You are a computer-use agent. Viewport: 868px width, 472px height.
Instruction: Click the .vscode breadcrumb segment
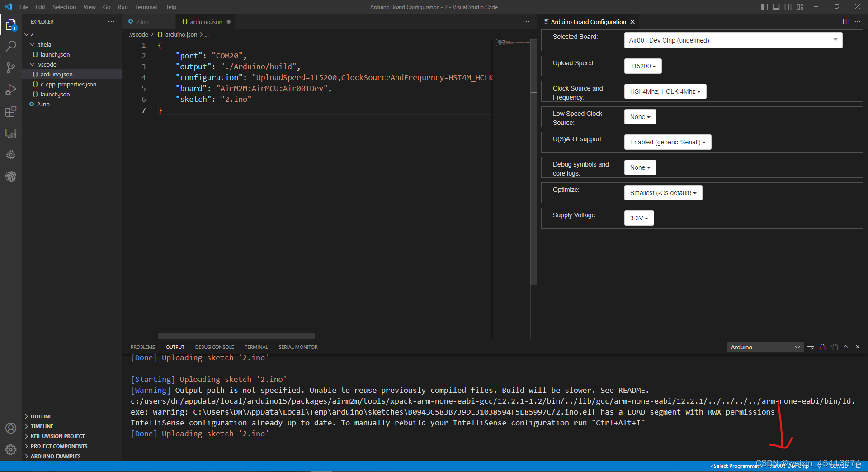pyautogui.click(x=138, y=34)
